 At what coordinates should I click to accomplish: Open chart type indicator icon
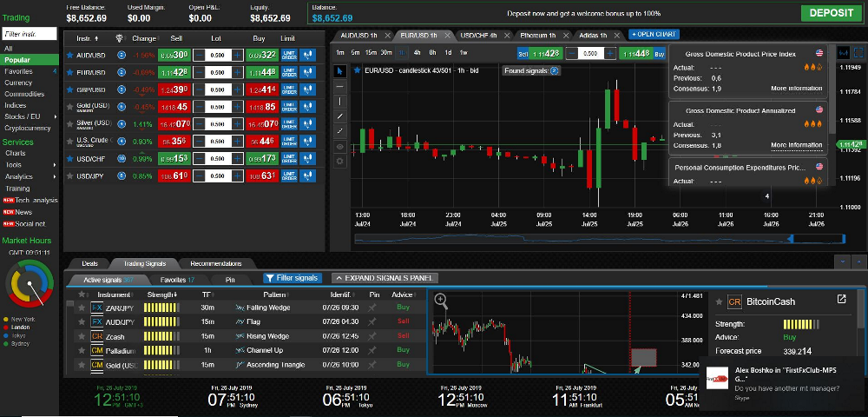tap(844, 53)
